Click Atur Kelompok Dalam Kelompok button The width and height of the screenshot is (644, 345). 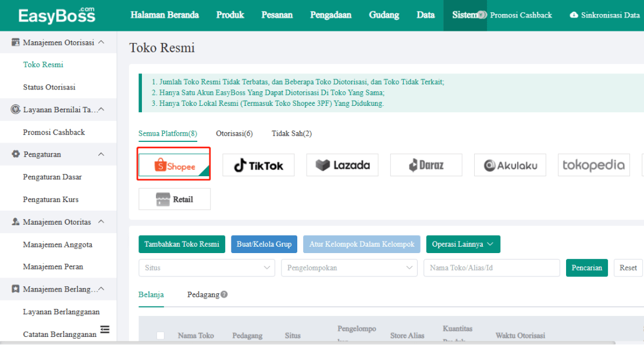pos(362,244)
